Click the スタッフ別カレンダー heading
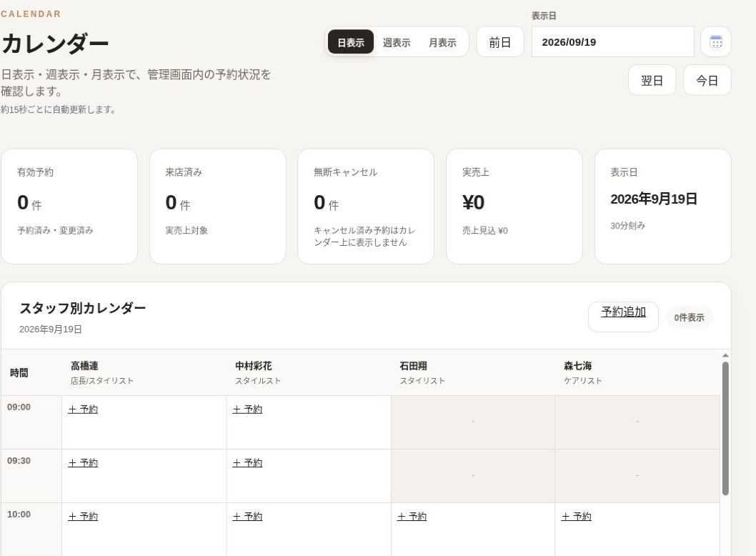Screen dimensions: 756x556 point(82,307)
